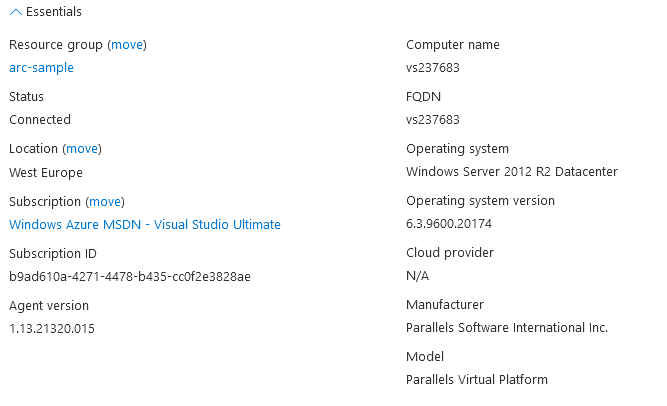Click the Agent version number 1.13.21320.015

(52, 329)
